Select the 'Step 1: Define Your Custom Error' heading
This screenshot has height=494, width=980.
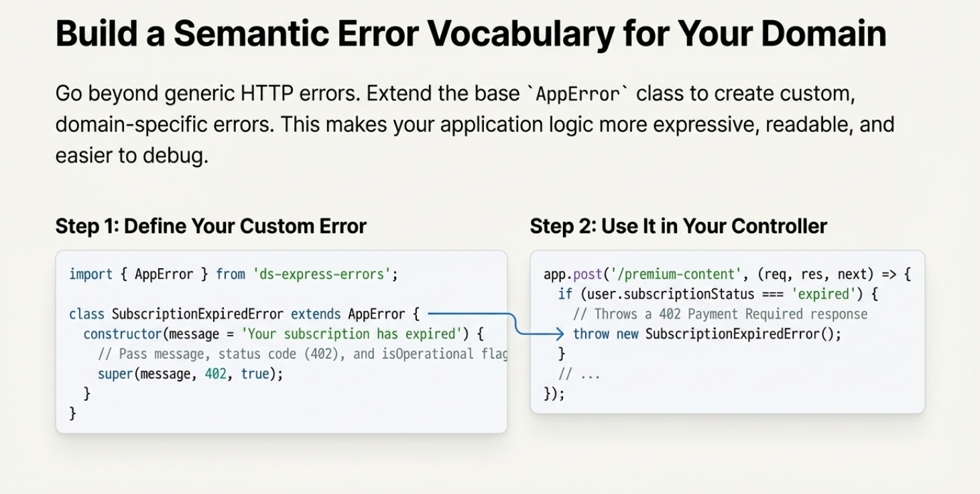click(x=210, y=226)
